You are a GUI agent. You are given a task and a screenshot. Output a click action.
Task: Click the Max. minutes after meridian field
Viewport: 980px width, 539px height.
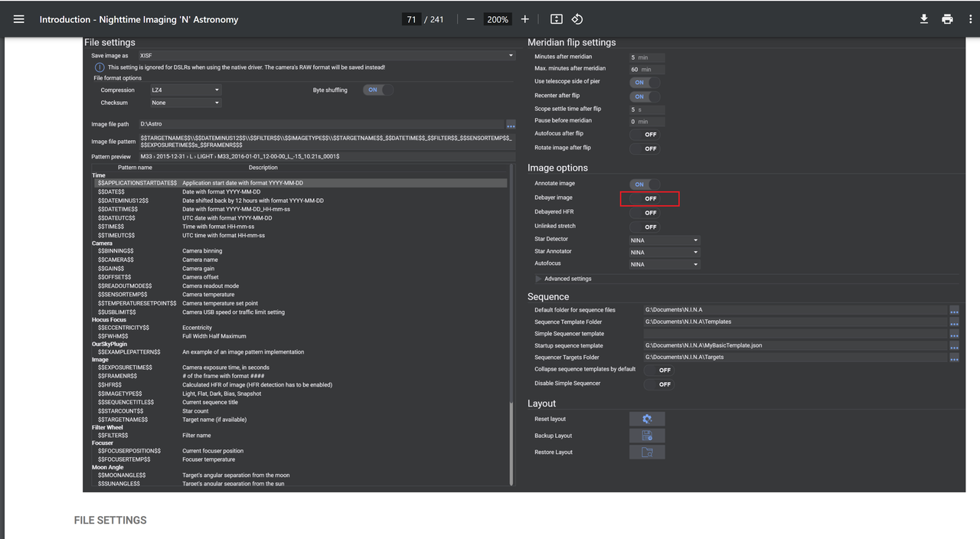(x=647, y=70)
